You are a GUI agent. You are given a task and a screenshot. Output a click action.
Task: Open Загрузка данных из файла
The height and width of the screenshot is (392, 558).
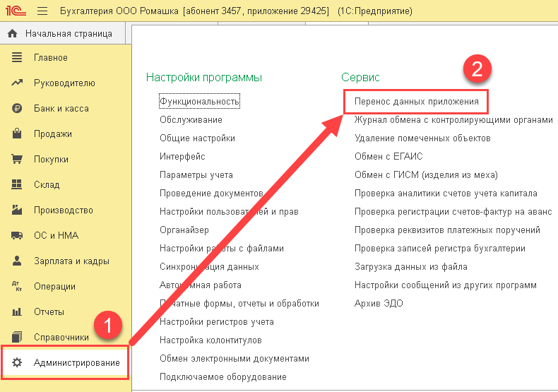tap(411, 267)
